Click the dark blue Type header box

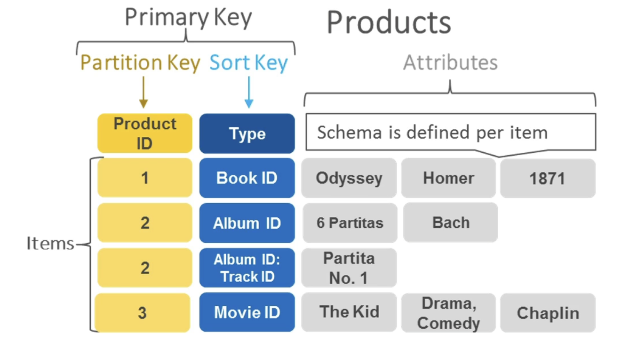click(247, 134)
